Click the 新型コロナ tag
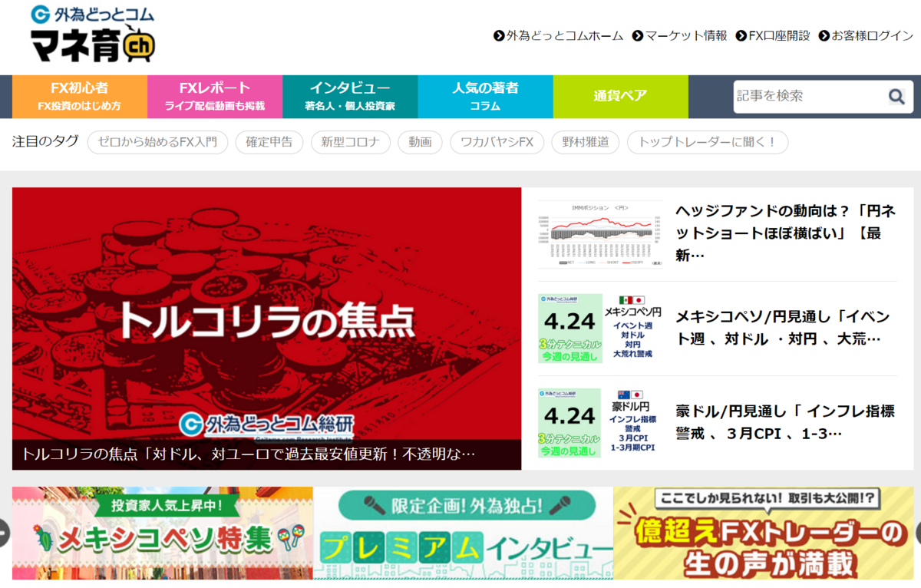The height and width of the screenshot is (588, 921). click(x=351, y=142)
